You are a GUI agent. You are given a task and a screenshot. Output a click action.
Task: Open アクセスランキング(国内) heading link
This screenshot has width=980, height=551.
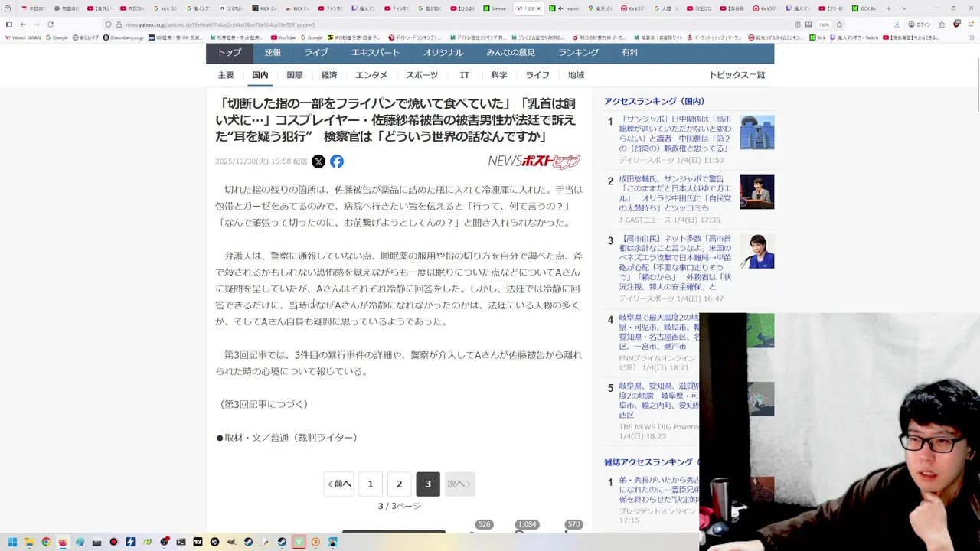(654, 101)
